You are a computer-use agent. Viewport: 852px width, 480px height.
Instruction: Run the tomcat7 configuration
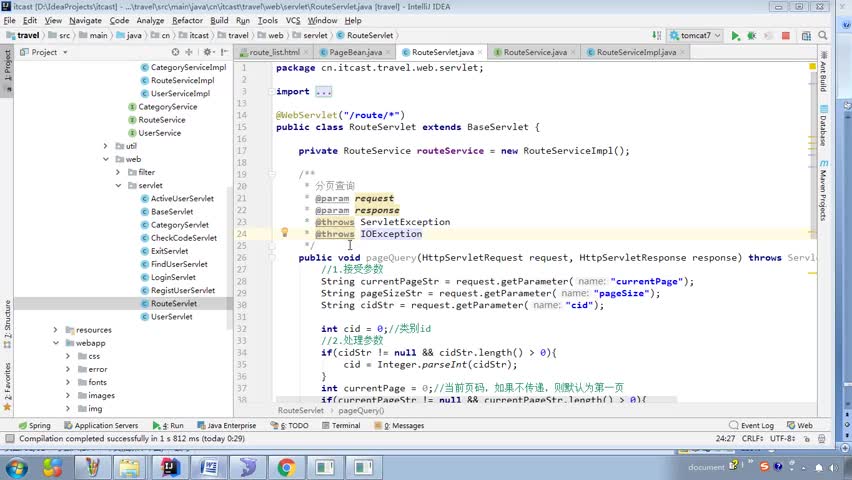pos(735,35)
